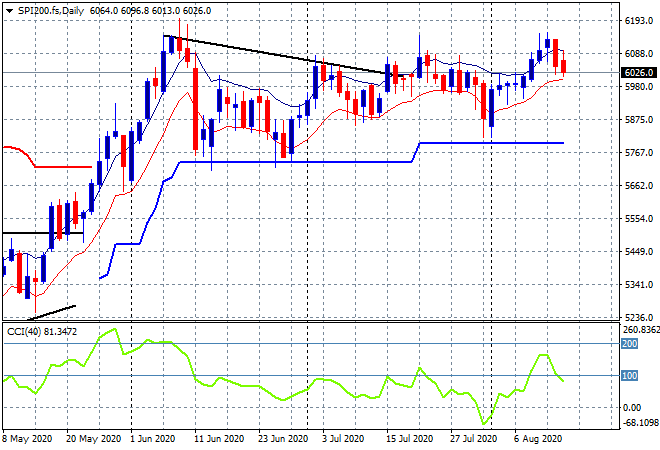The image size is (660, 450).
Task: Click the current price label 6026.0
Action: [639, 73]
